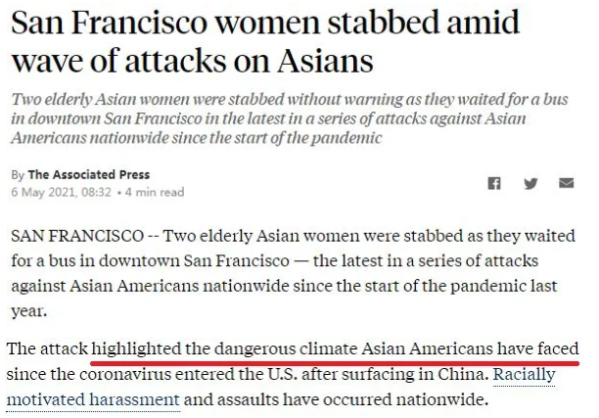The width and height of the screenshot is (599, 418).
Task: Open the 'motivated harassment' link text
Action: point(93,400)
